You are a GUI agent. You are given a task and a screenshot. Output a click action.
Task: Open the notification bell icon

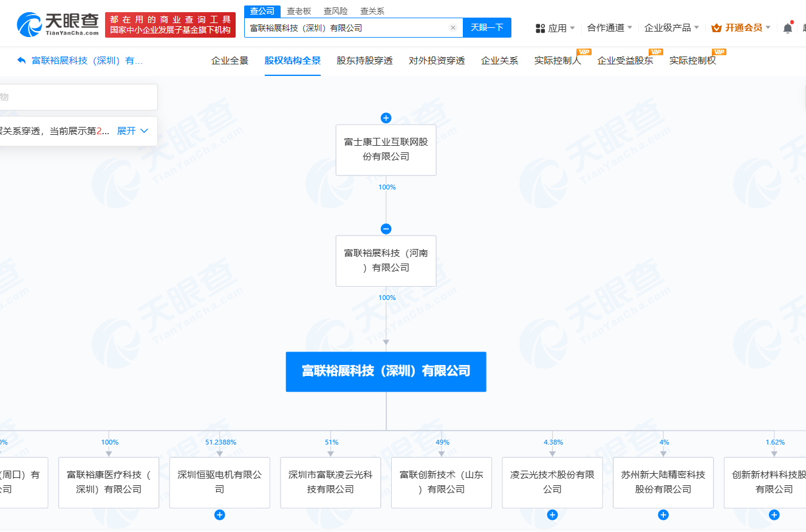click(x=788, y=27)
